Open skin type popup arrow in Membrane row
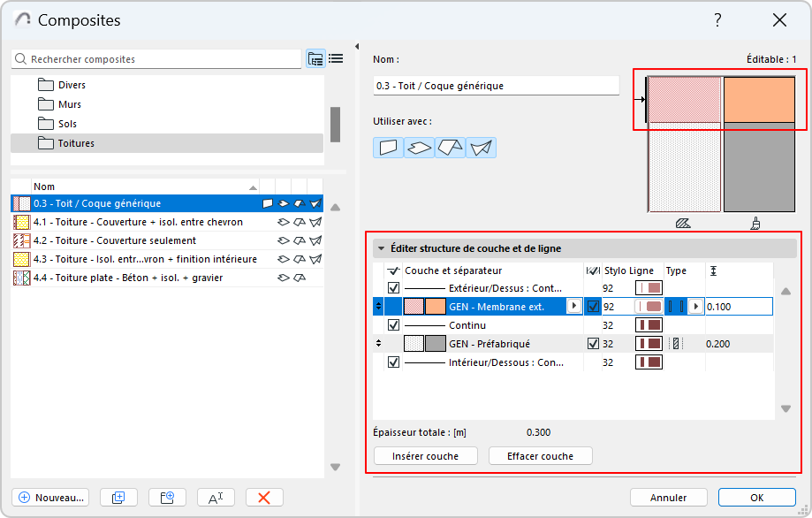The width and height of the screenshot is (812, 518). click(695, 307)
